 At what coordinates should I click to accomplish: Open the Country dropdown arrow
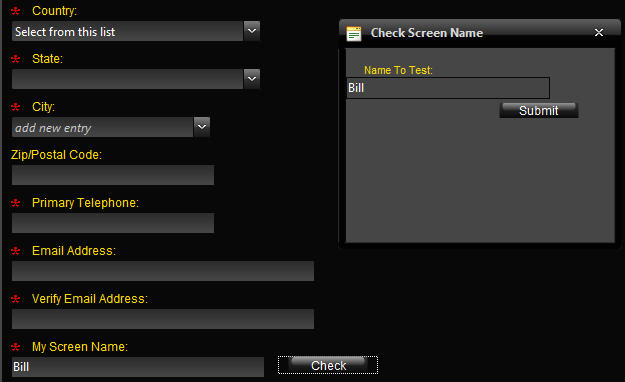point(252,31)
